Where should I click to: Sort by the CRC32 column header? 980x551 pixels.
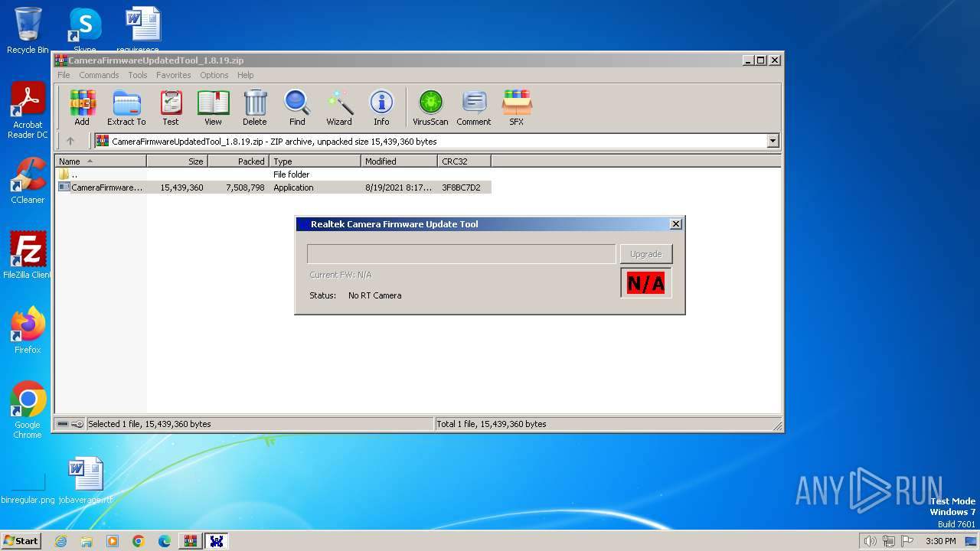(x=464, y=161)
